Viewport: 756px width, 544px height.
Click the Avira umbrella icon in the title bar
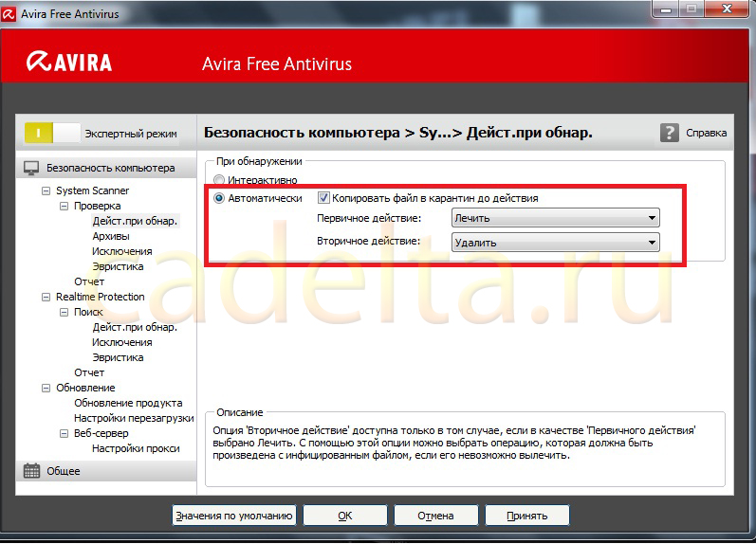point(9,14)
